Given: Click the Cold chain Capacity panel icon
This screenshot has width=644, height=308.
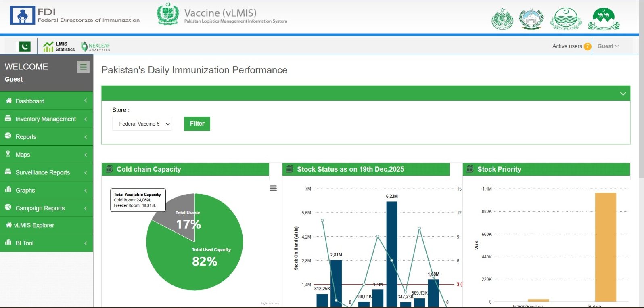Looking at the screenshot, I should click(x=109, y=169).
